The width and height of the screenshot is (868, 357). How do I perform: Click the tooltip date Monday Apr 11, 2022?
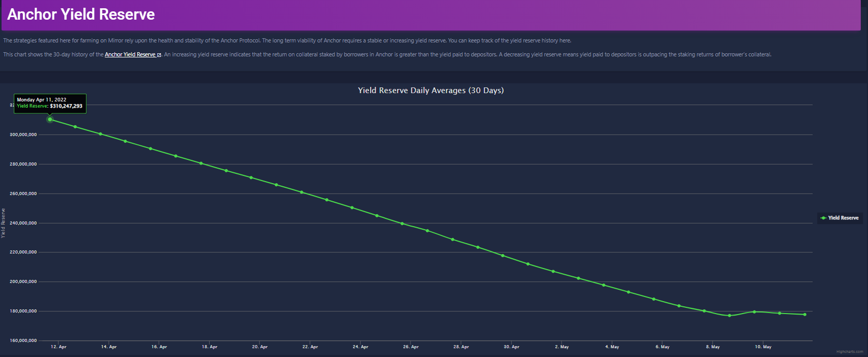[41, 100]
